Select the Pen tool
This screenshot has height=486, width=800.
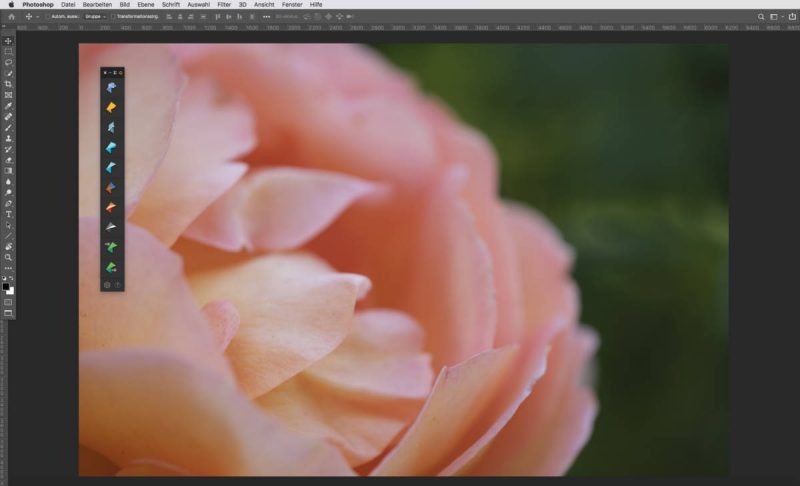8,203
